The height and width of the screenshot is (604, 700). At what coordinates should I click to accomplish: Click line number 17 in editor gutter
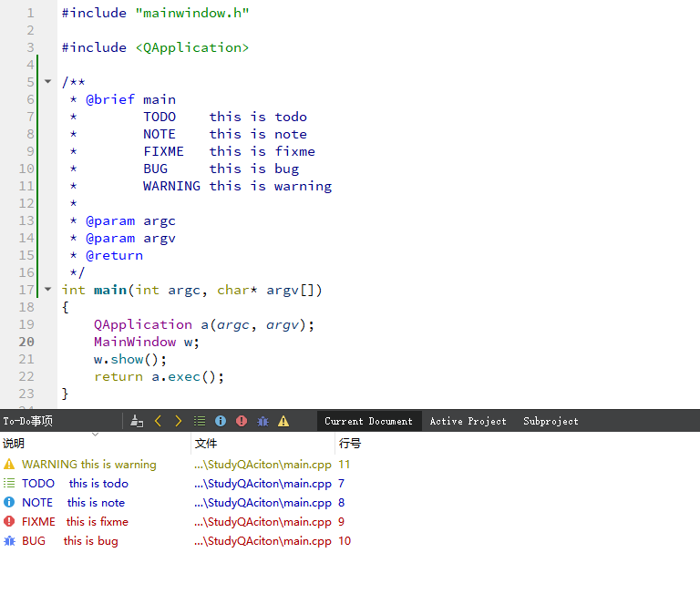26,290
